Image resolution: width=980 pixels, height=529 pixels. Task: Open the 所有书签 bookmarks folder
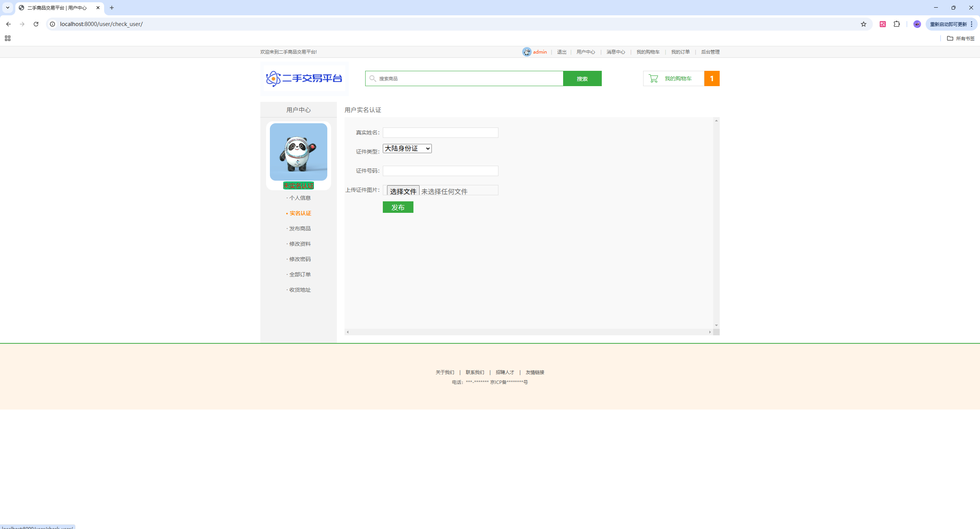[961, 38]
